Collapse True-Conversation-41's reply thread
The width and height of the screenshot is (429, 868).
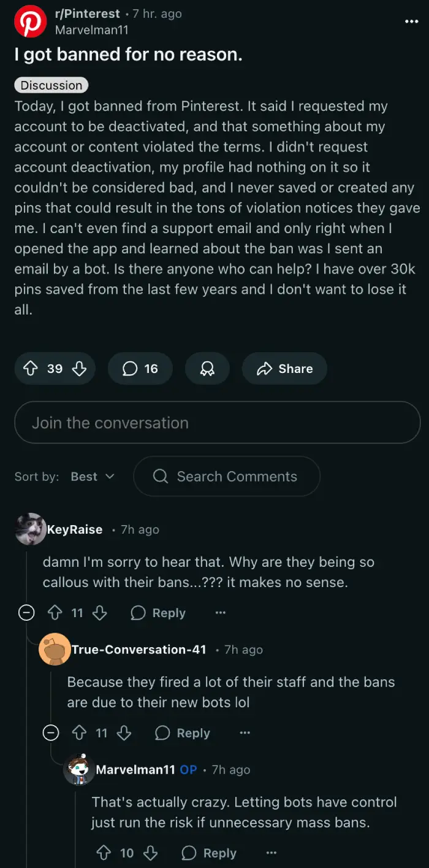(51, 732)
